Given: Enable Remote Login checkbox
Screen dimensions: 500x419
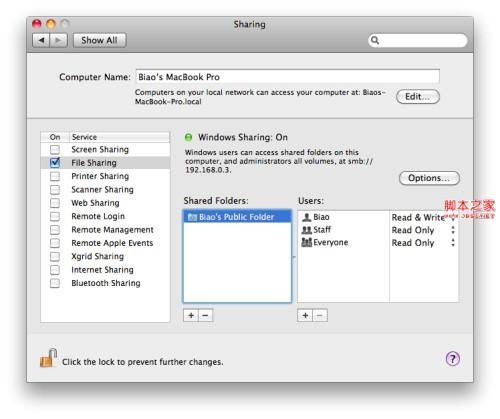Looking at the screenshot, I should click(55, 216).
